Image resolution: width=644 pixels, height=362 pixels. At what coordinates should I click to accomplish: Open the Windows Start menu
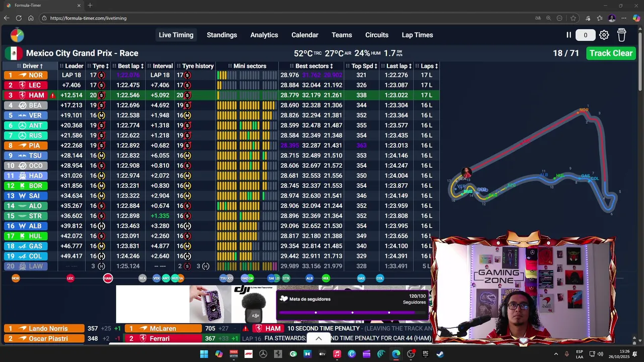[x=204, y=354]
